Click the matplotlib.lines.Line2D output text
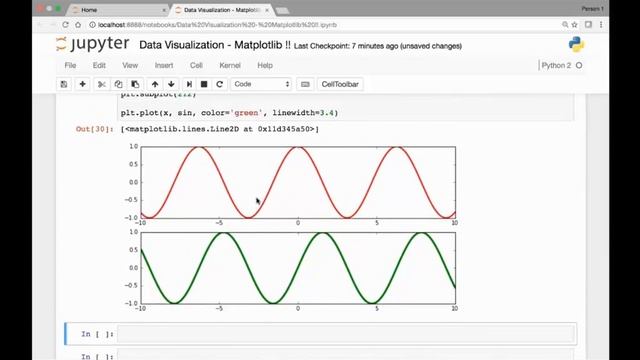The width and height of the screenshot is (640, 360). click(220, 129)
